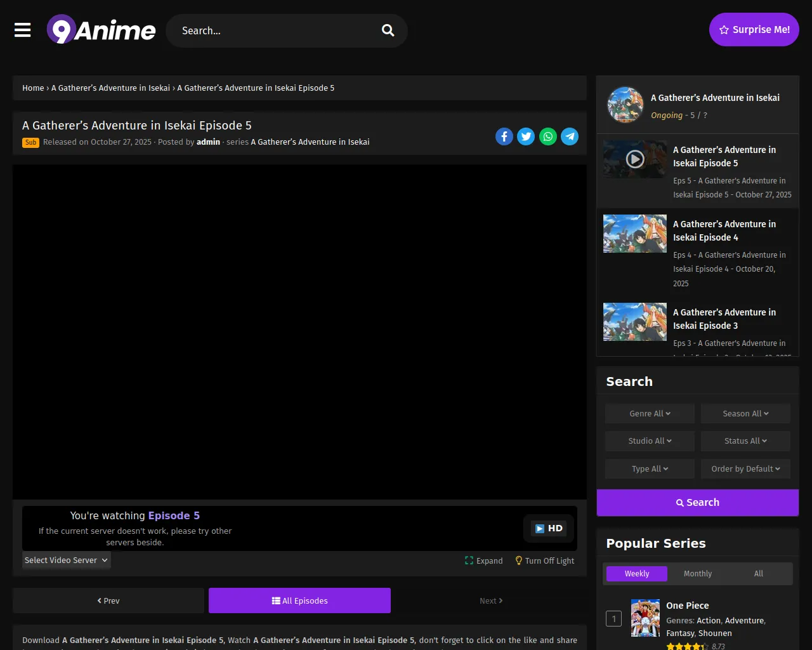Open the hamburger menu icon
Image resolution: width=812 pixels, height=650 pixels.
pyautogui.click(x=23, y=30)
